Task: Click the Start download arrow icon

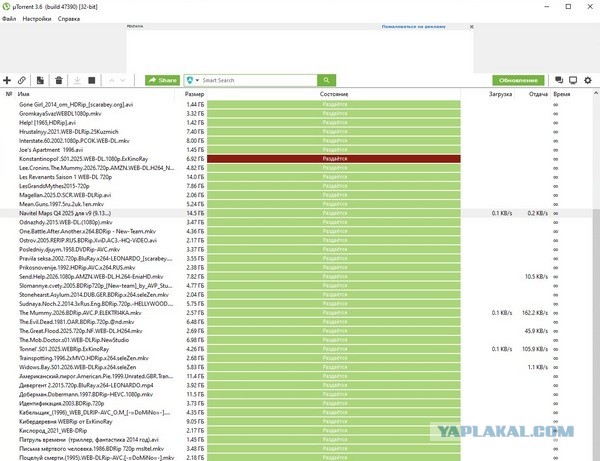Action: (x=77, y=80)
